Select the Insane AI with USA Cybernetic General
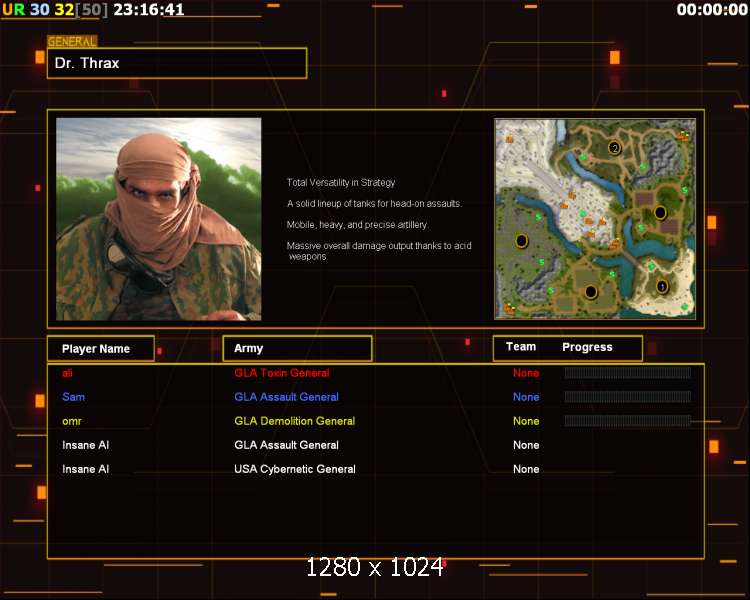This screenshot has height=600, width=750. 86,469
